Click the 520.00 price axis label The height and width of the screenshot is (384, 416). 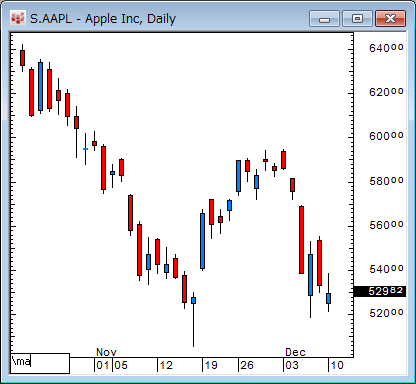(386, 313)
